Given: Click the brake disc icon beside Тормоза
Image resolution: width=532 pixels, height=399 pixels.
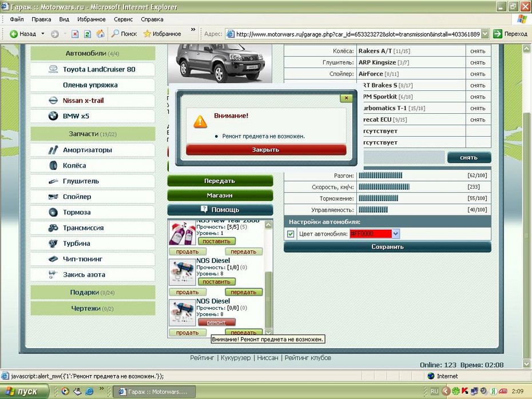Looking at the screenshot, I should click(53, 212).
